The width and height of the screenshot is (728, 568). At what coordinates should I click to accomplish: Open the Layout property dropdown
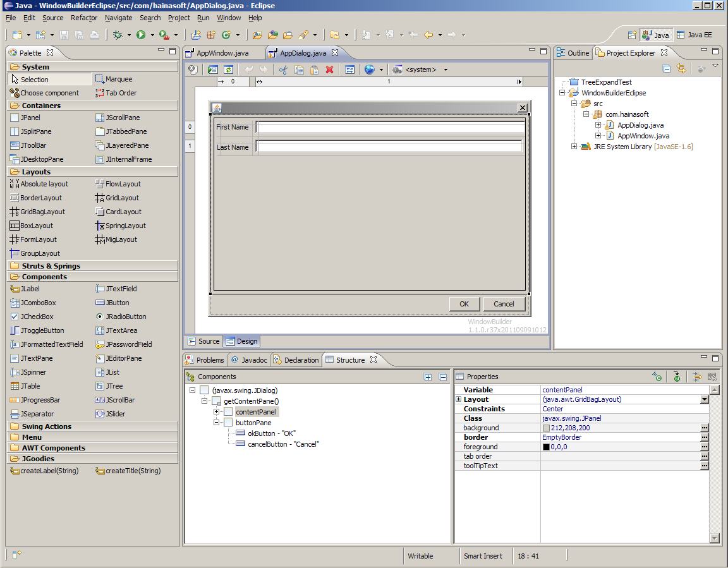coord(704,399)
